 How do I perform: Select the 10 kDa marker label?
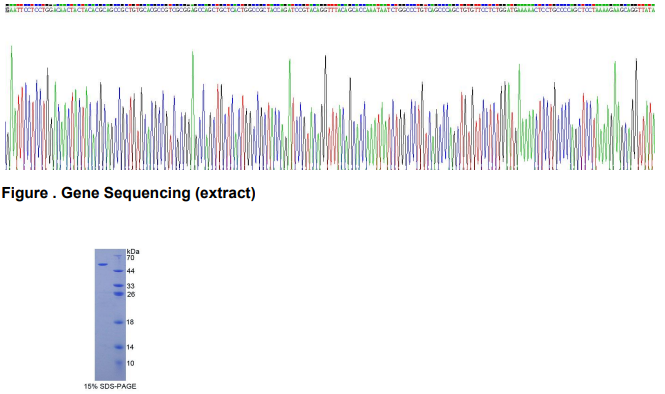(x=130, y=363)
